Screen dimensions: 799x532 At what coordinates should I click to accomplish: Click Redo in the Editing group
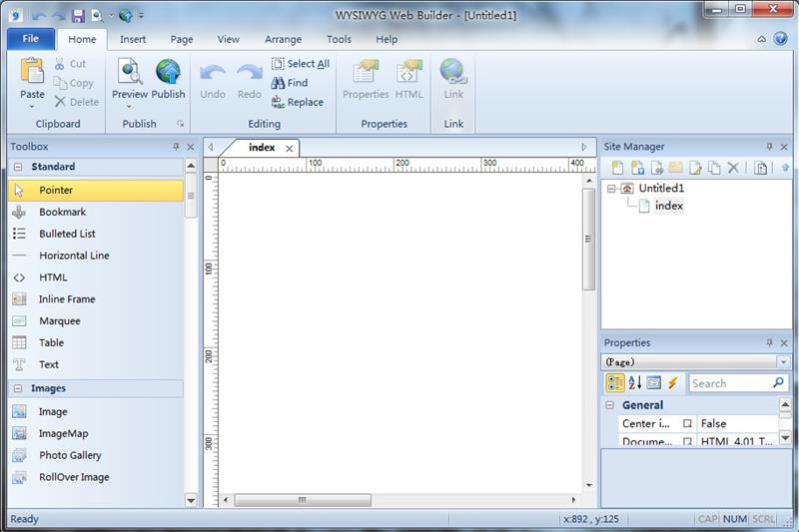point(249,81)
